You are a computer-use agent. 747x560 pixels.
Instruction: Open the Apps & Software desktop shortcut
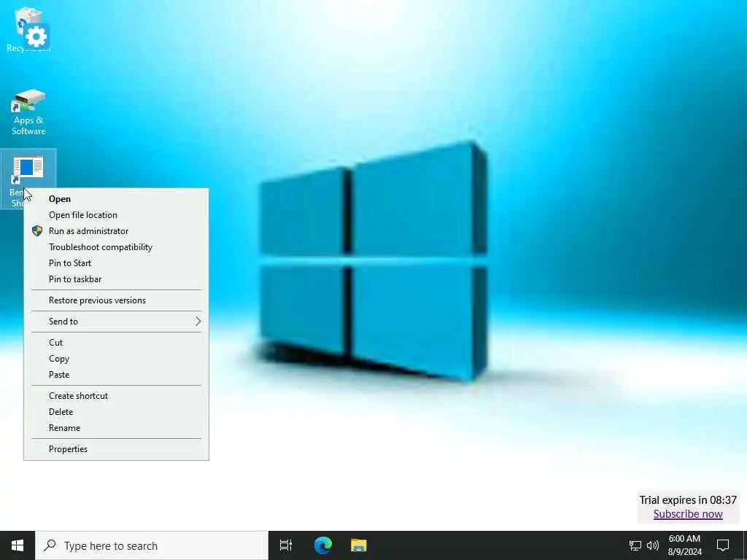click(28, 112)
